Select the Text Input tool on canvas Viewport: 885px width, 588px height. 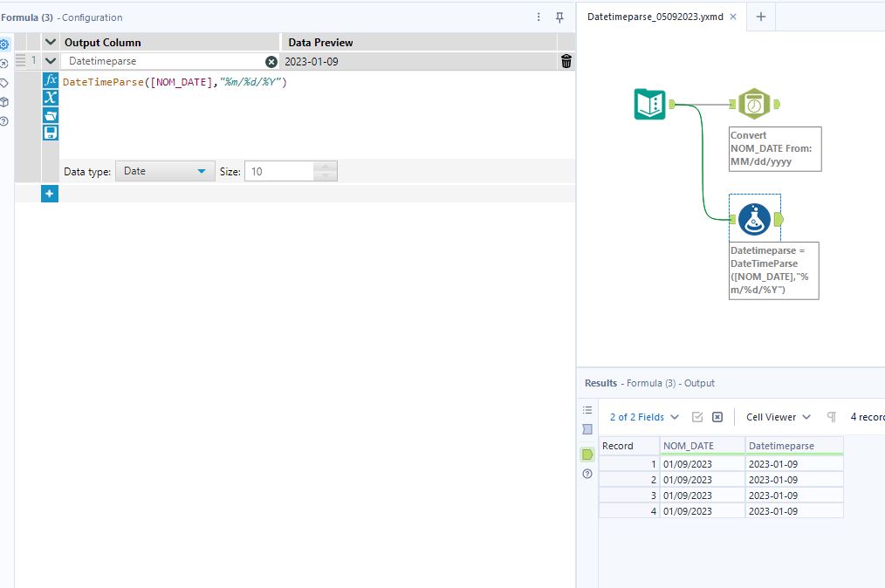click(x=649, y=105)
